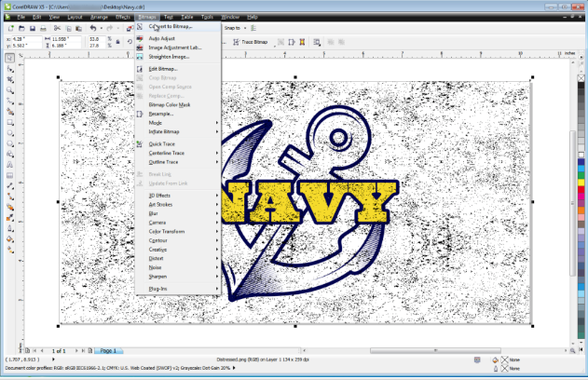The width and height of the screenshot is (588, 380).
Task: Click the Paste icon
Action: pyautogui.click(x=79, y=28)
